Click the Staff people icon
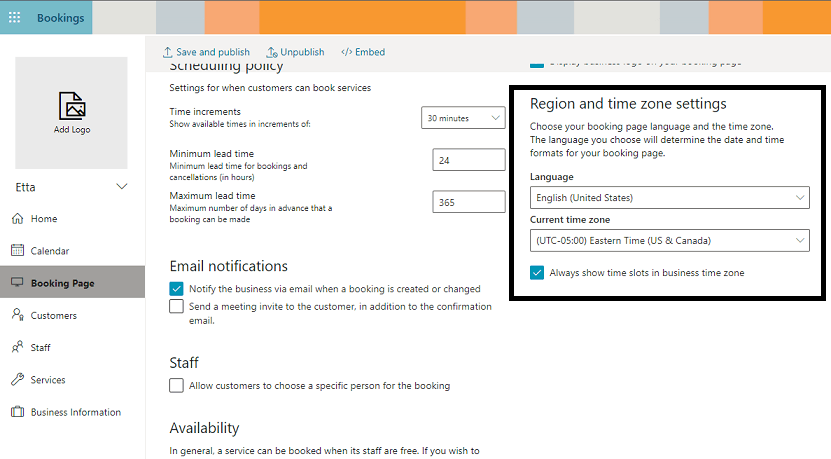The image size is (831, 459). coord(17,347)
